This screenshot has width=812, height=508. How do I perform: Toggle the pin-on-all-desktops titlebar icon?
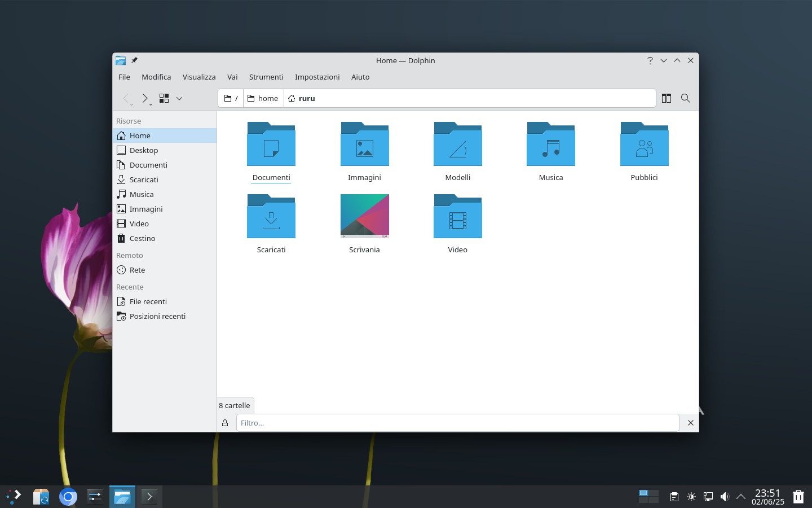(x=134, y=60)
